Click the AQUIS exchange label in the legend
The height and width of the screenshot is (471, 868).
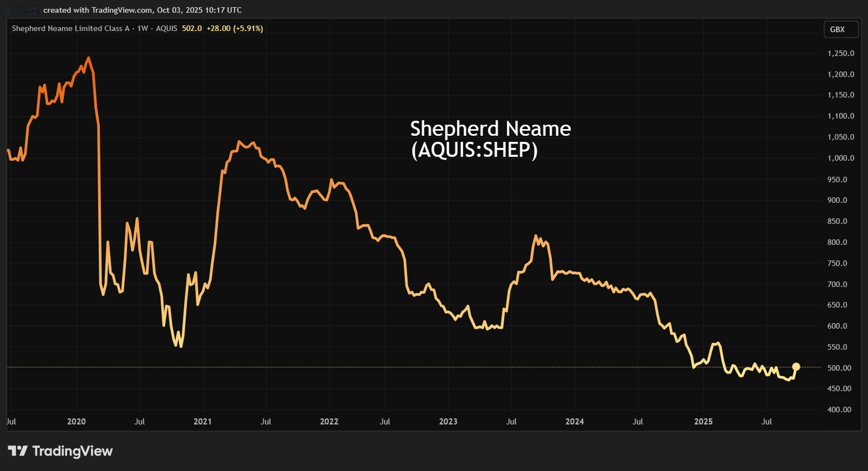[166, 28]
